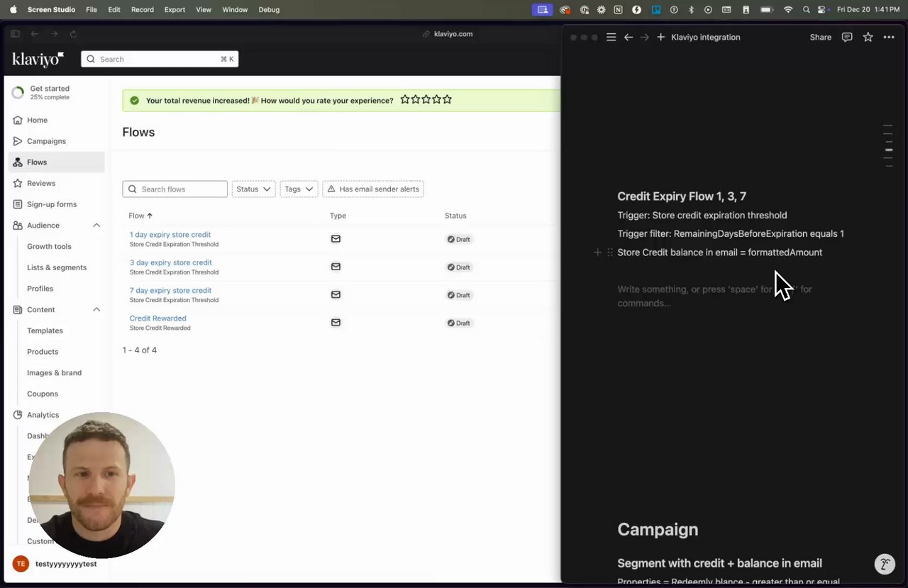This screenshot has height=588, width=908.
Task: Open the Credit Rewarded flow
Action: coord(158,318)
